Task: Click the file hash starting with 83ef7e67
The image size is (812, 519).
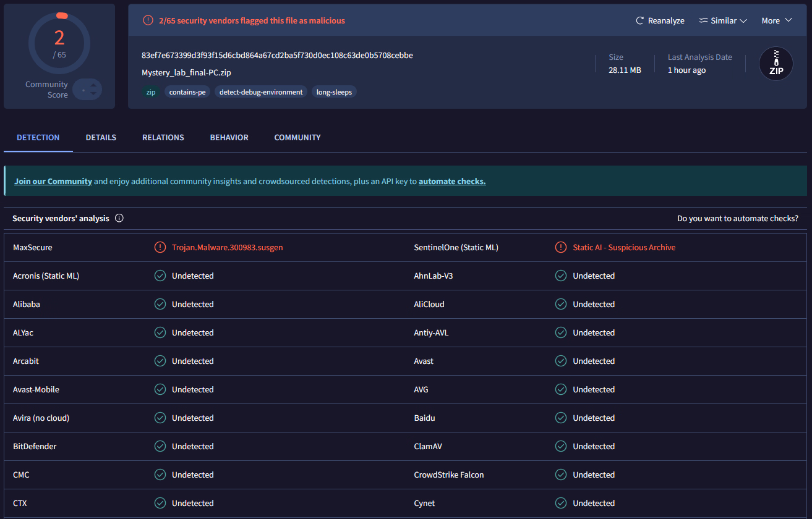Action: (x=277, y=55)
